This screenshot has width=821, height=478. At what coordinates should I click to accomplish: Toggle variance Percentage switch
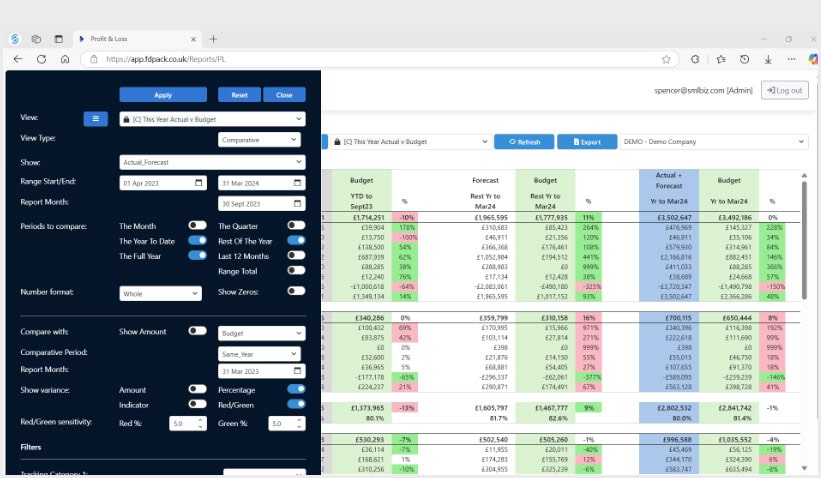coord(296,389)
